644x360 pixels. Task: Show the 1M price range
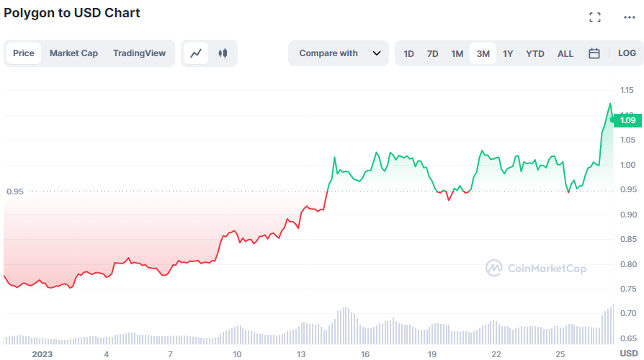[x=457, y=53]
